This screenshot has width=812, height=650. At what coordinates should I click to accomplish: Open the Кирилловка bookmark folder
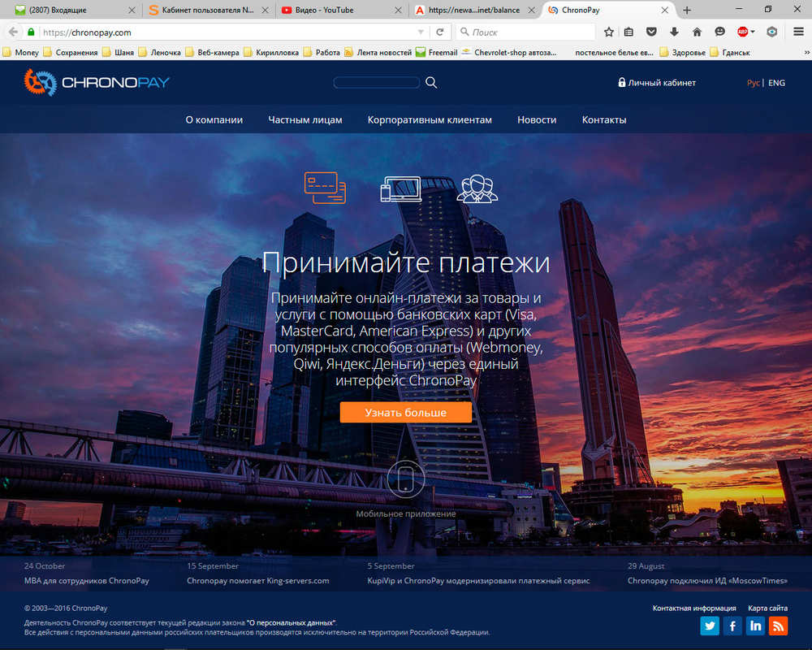(x=271, y=52)
